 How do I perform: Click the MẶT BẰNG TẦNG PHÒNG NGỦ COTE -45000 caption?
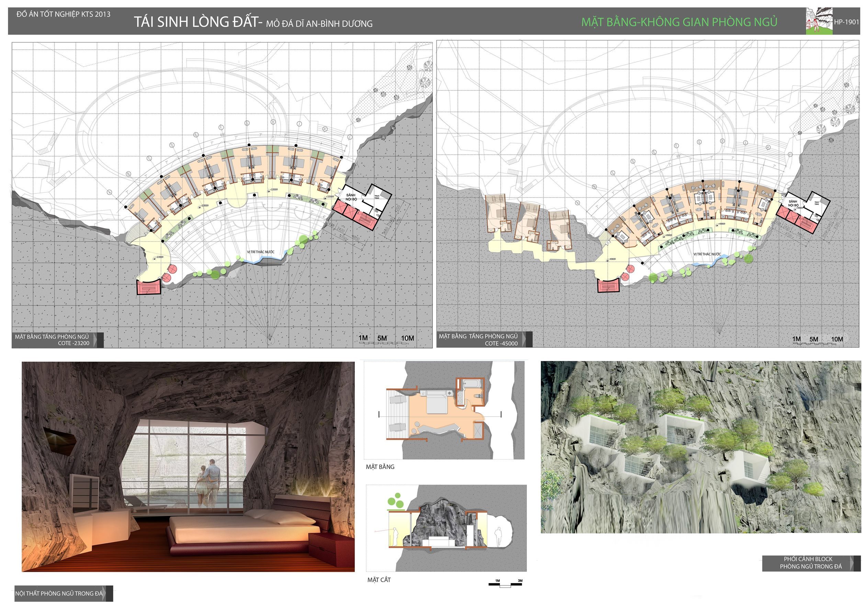pyautogui.click(x=478, y=339)
